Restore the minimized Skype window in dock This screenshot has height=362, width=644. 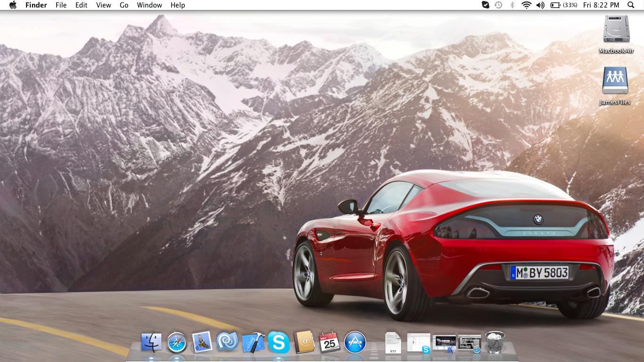[x=419, y=343]
